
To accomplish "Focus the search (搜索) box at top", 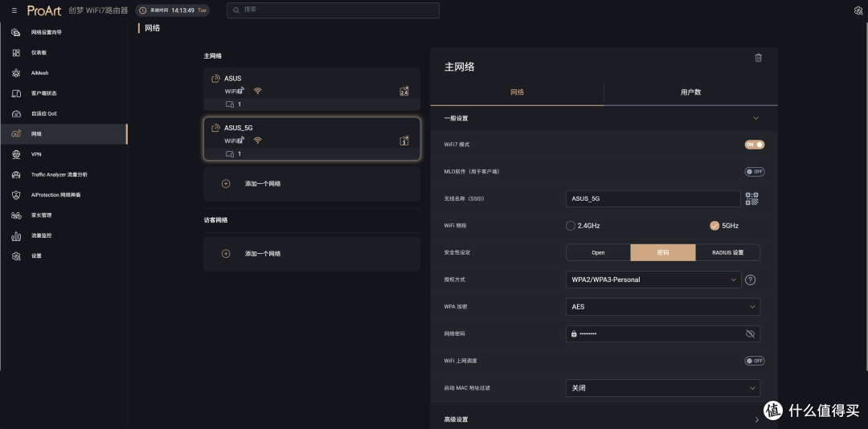I will pyautogui.click(x=333, y=10).
